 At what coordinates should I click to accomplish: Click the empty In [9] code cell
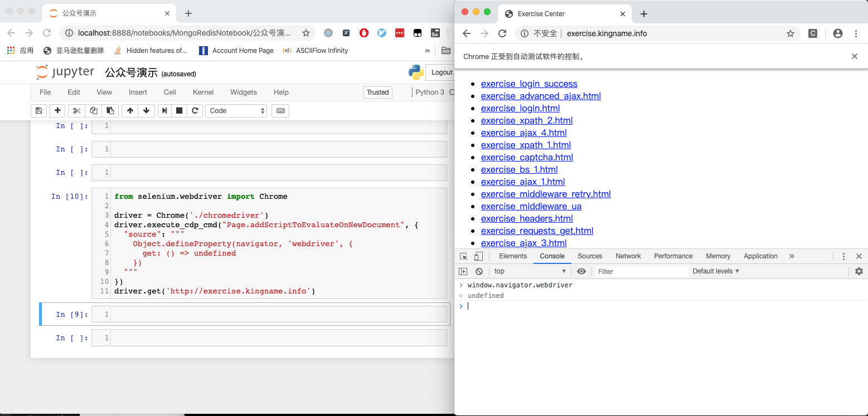(x=270, y=315)
